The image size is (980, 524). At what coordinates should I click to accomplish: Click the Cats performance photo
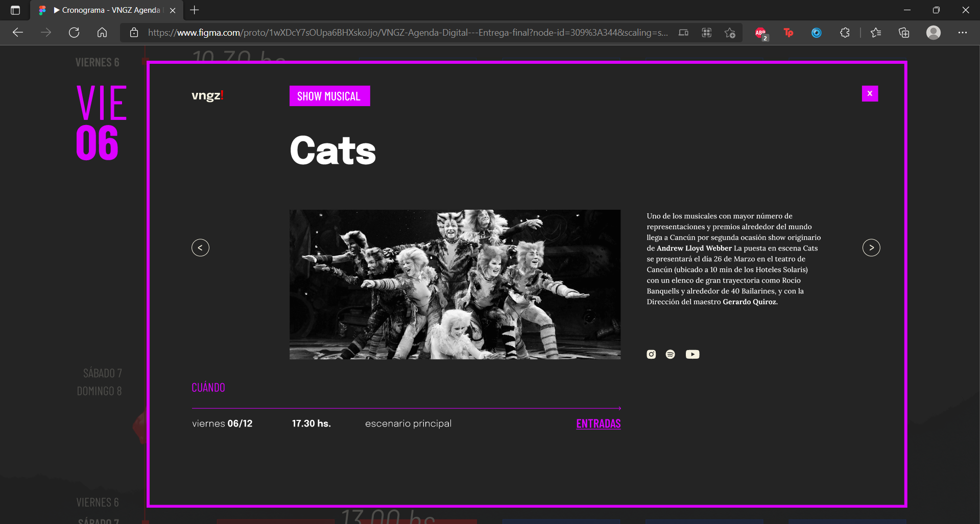455,284
